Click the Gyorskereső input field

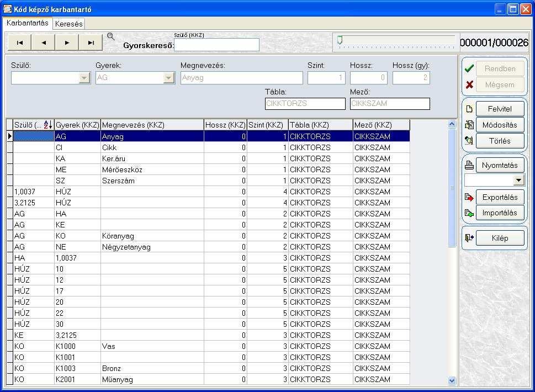pyautogui.click(x=216, y=45)
